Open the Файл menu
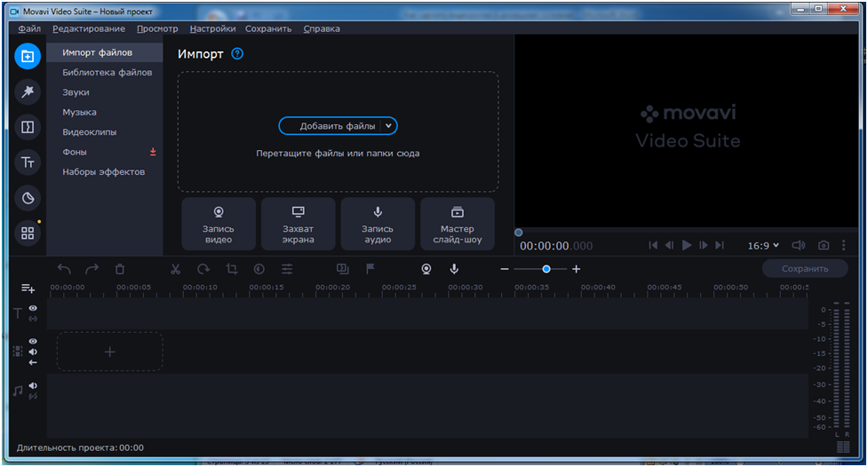The height and width of the screenshot is (467, 868). click(x=29, y=28)
